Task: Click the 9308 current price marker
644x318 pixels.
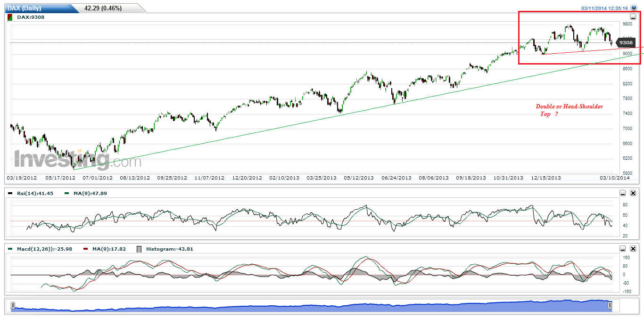Action: [x=626, y=43]
